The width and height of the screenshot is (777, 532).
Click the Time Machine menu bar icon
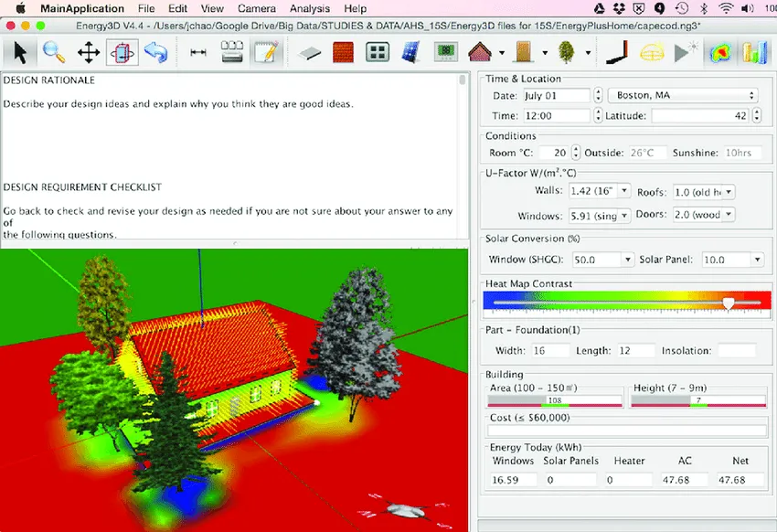tap(682, 8)
